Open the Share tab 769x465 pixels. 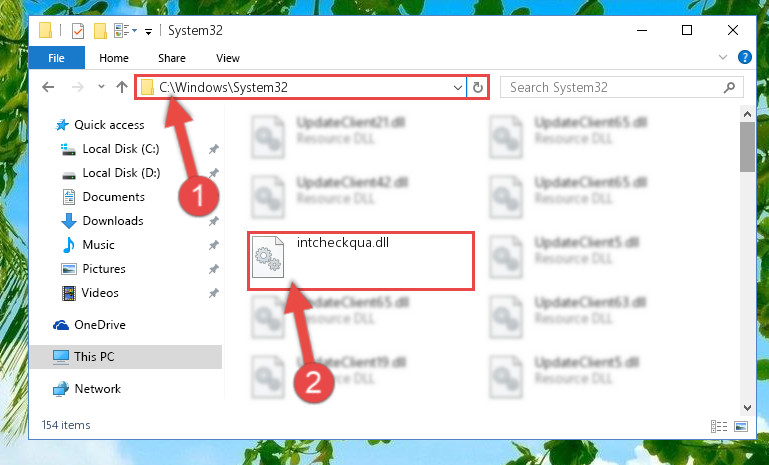pos(172,58)
